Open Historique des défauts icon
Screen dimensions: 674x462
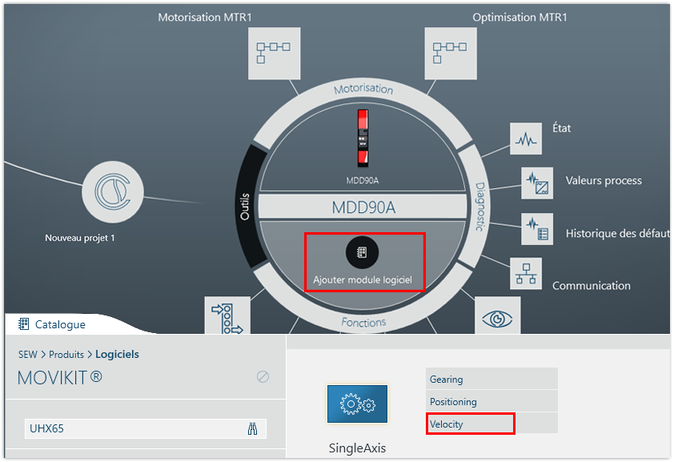(x=537, y=229)
